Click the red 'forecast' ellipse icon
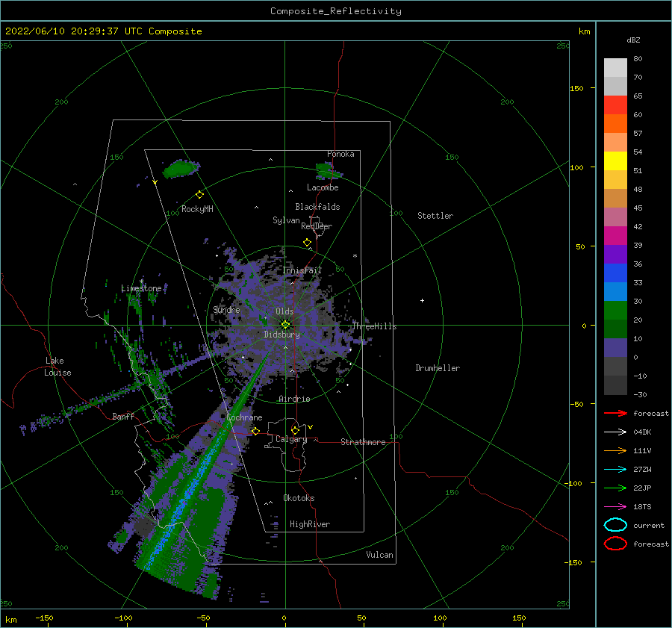Viewport: 672px width, 628px height. click(615, 544)
